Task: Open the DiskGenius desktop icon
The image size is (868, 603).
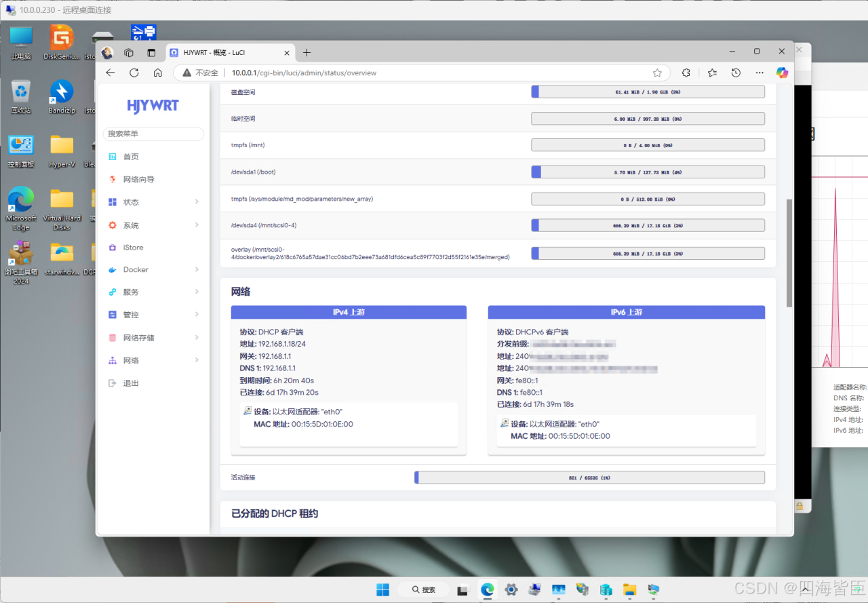Action: (62, 42)
